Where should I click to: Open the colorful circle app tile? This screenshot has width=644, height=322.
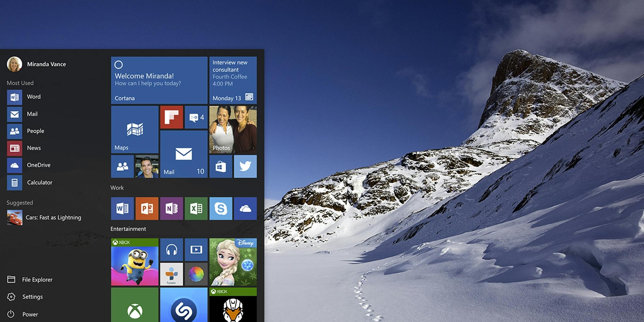[x=196, y=274]
